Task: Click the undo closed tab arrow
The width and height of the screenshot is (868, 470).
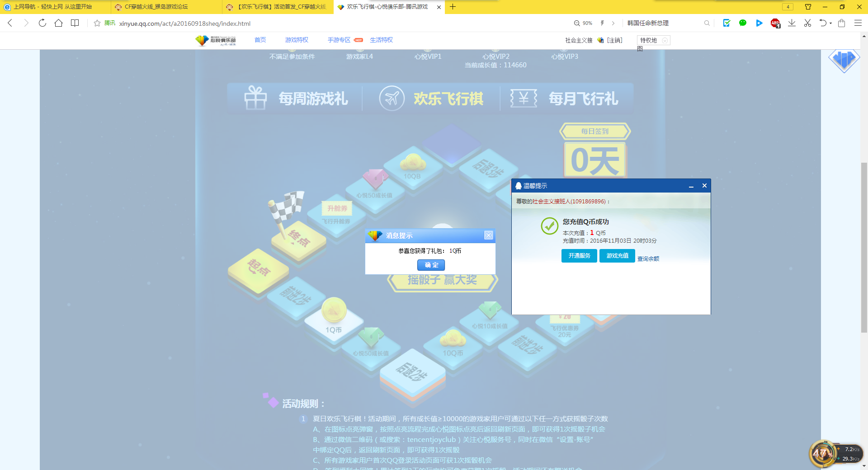Action: click(x=823, y=23)
